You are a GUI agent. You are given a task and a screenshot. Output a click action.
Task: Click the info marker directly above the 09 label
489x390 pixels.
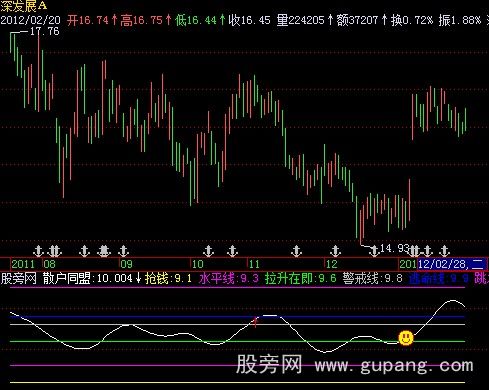(123, 251)
